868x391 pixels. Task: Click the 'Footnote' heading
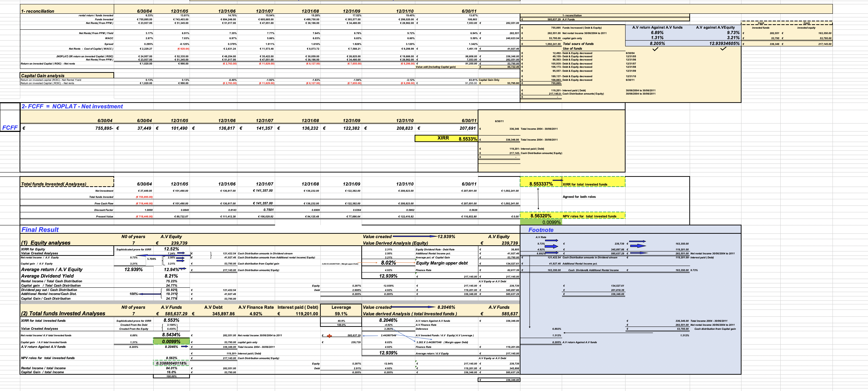tap(541, 230)
